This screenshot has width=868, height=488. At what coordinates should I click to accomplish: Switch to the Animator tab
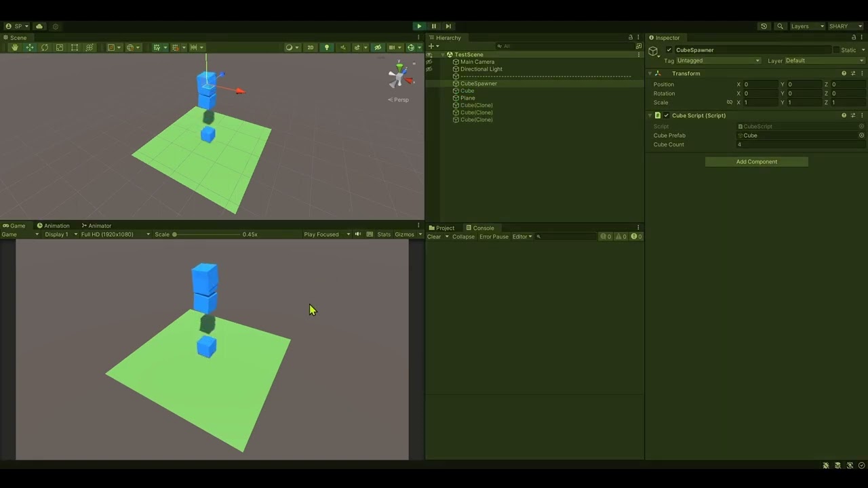[96, 226]
